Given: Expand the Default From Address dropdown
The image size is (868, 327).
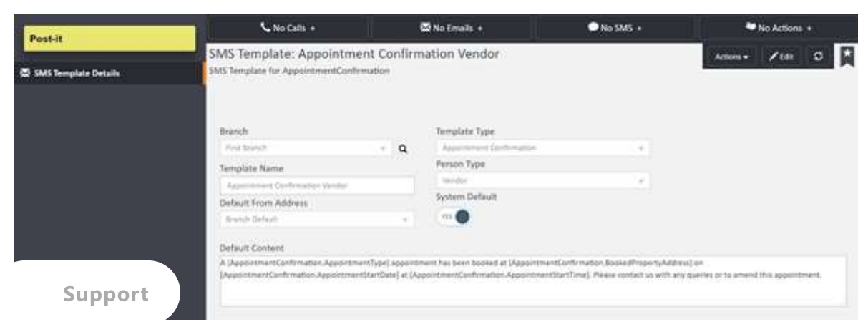Looking at the screenshot, I should pyautogui.click(x=317, y=219).
